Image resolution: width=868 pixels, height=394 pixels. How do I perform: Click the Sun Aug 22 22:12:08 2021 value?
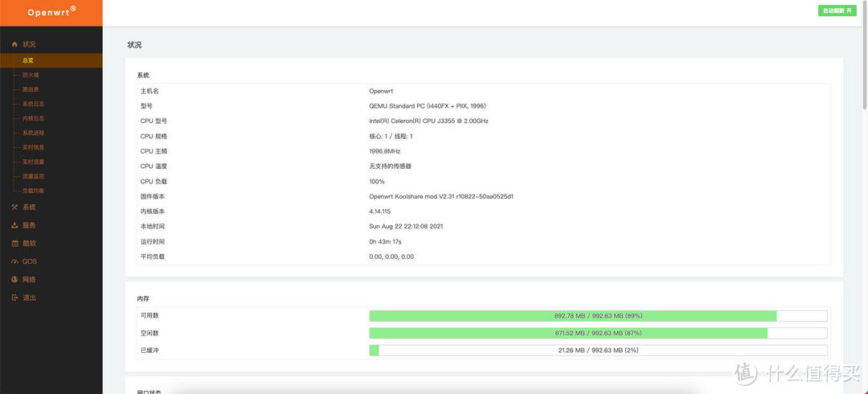pos(406,226)
